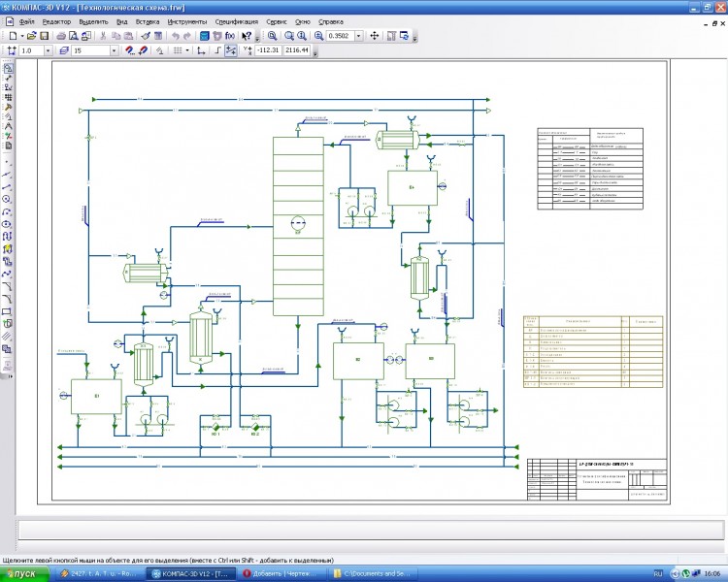Undo the last action
The height and width of the screenshot is (582, 728).
tap(175, 36)
